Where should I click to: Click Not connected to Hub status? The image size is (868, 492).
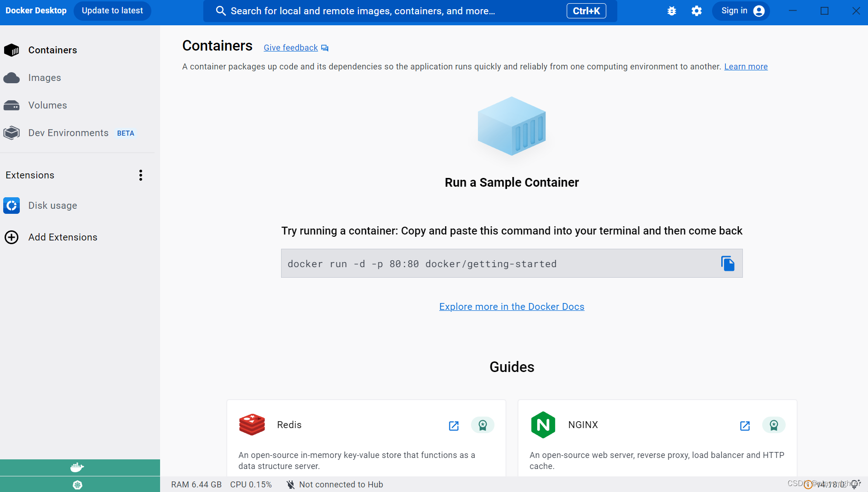334,485
